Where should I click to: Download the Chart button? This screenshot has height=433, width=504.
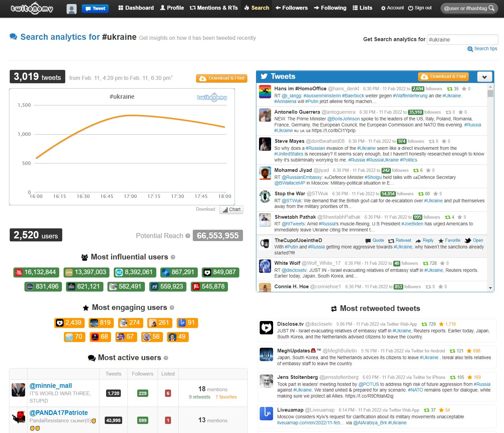click(x=231, y=210)
